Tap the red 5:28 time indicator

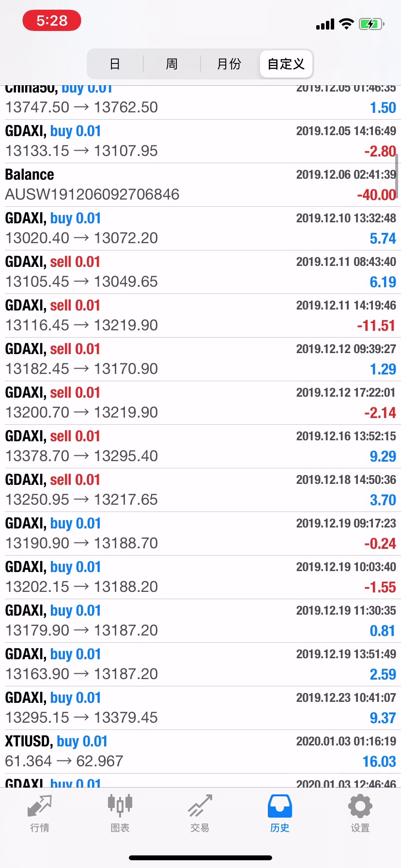point(52,21)
